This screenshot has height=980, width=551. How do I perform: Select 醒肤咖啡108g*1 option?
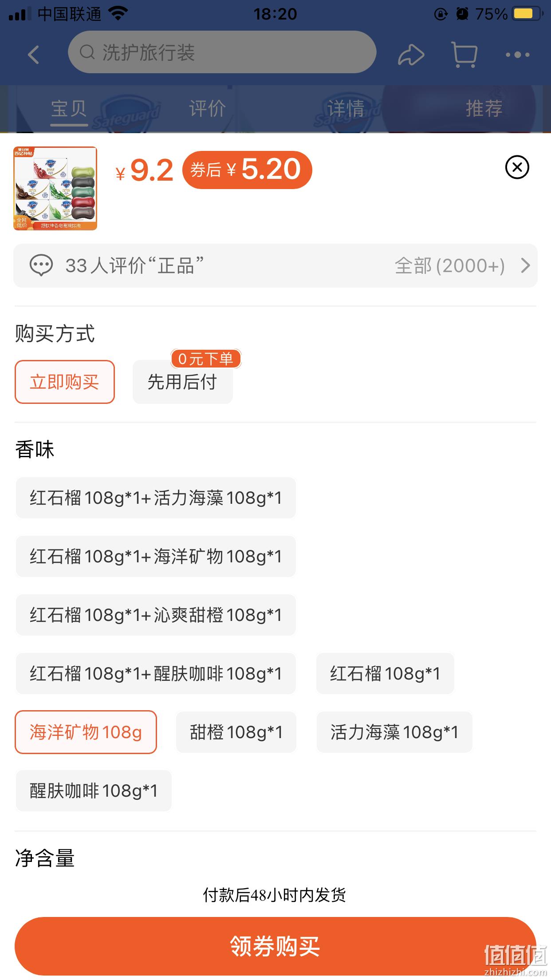click(x=94, y=790)
